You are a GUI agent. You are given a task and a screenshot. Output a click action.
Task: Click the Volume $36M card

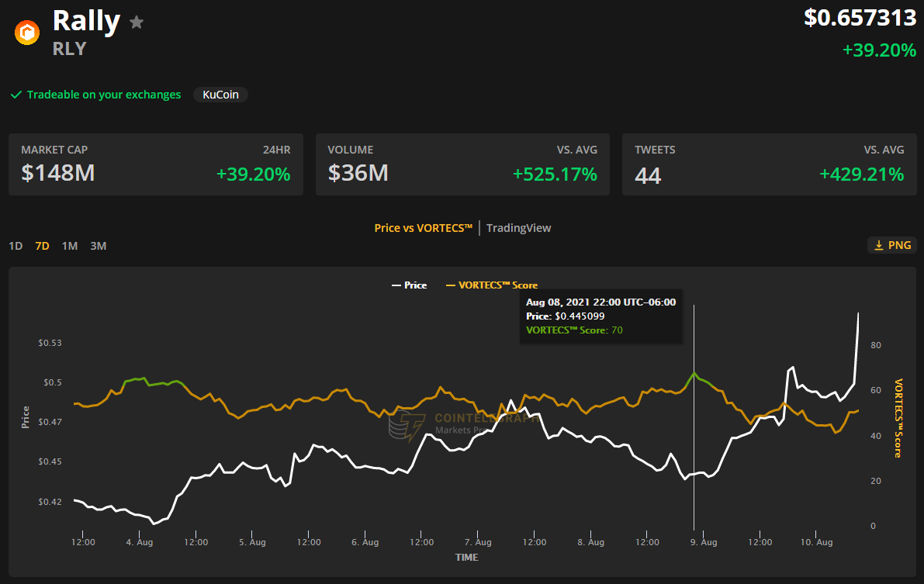click(462, 164)
